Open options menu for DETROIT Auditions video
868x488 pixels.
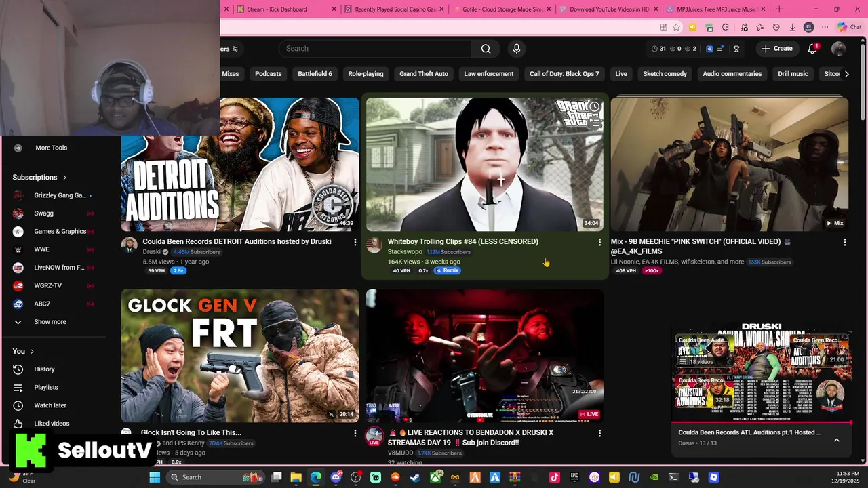point(355,242)
